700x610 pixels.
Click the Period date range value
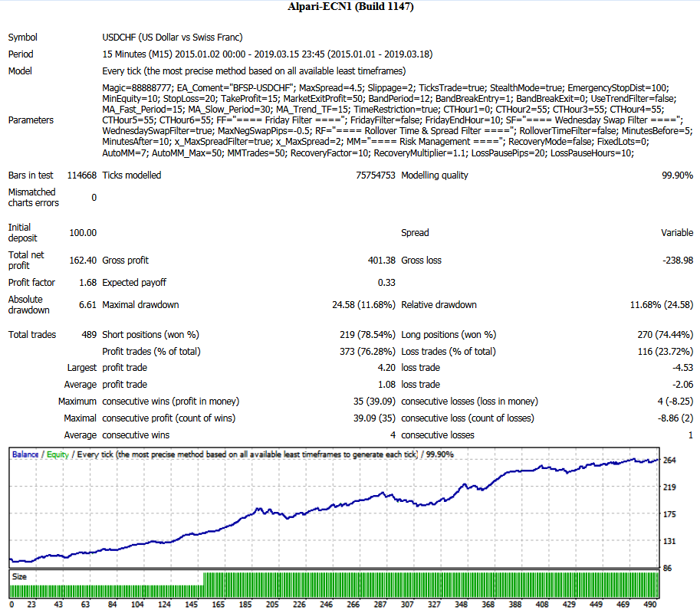pos(268,54)
